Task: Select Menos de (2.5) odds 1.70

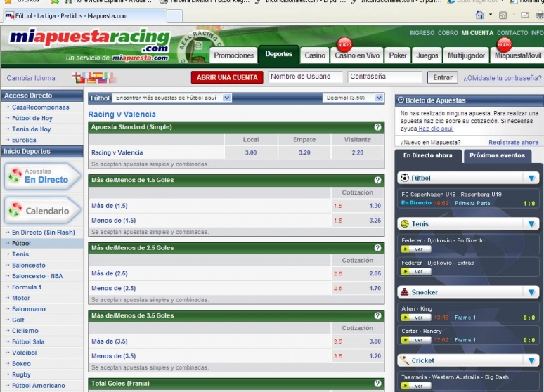Action: [x=375, y=288]
